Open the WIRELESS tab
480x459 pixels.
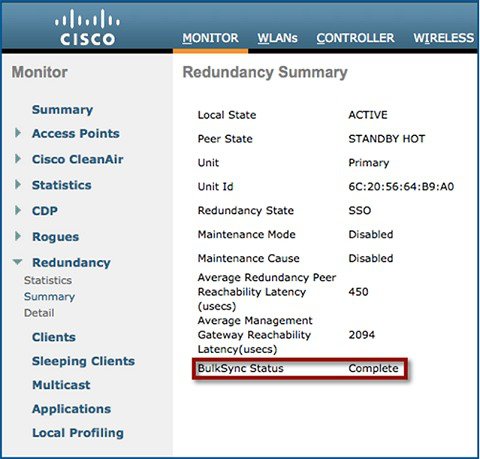[444, 38]
